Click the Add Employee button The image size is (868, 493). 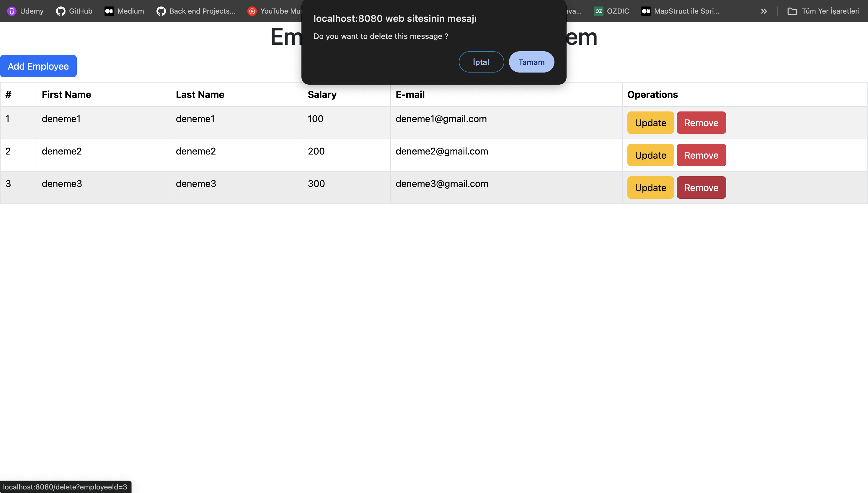point(38,66)
